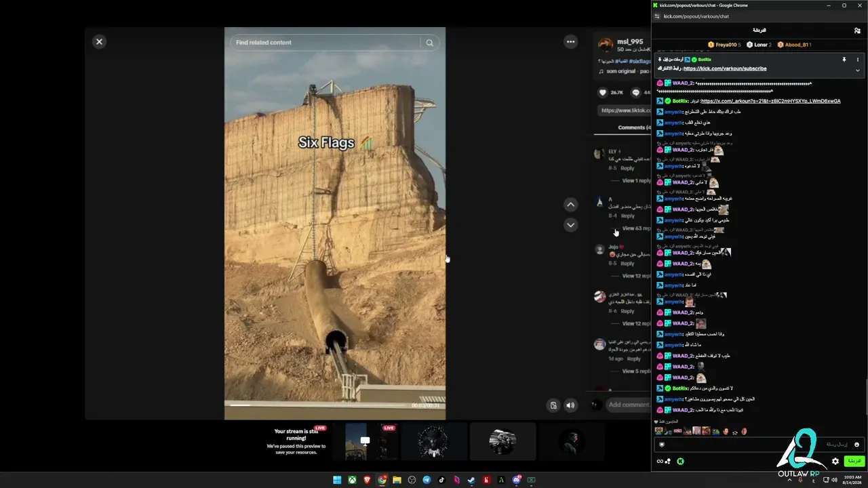Viewport: 868px width, 488px height.
Task: Open chat settings gear
Action: [x=835, y=462]
